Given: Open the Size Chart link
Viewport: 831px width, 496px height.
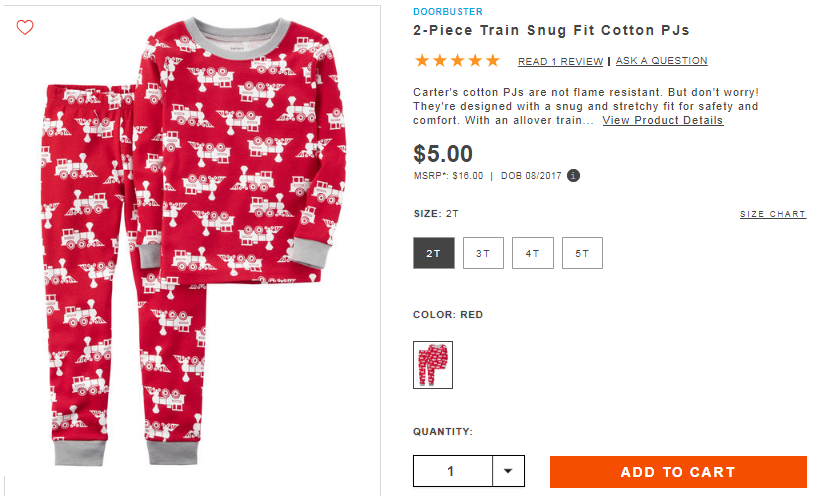Looking at the screenshot, I should click(773, 214).
